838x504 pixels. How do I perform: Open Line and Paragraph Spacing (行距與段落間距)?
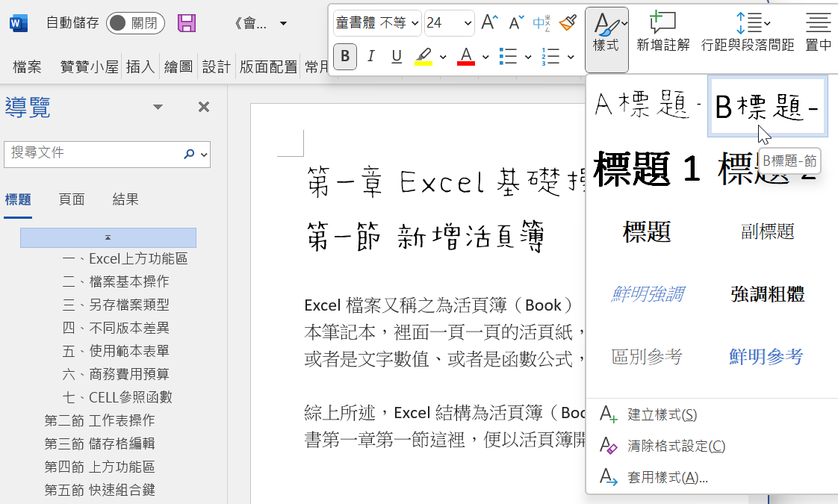pos(748,33)
